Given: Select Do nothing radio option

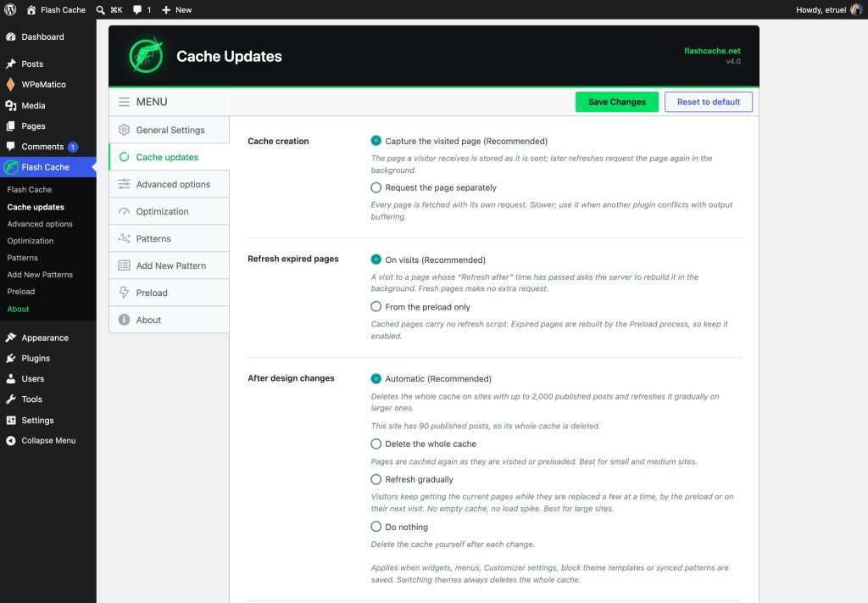Looking at the screenshot, I should [x=376, y=526].
